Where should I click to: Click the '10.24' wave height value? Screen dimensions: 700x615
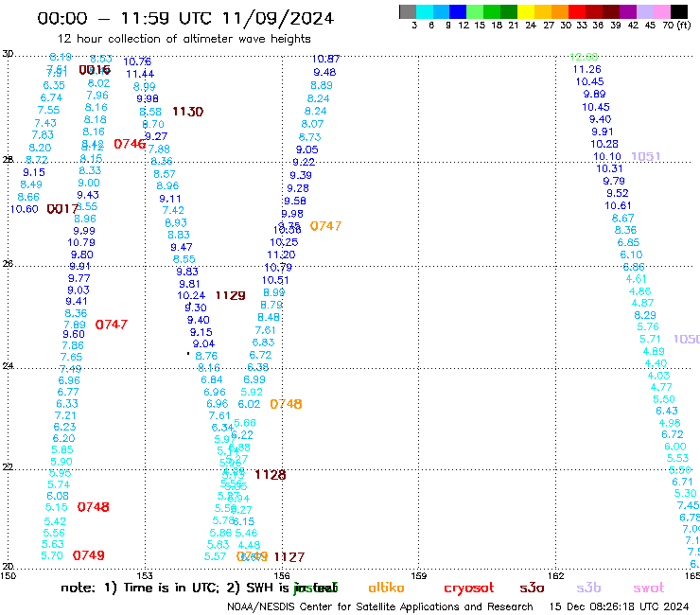coord(191,295)
